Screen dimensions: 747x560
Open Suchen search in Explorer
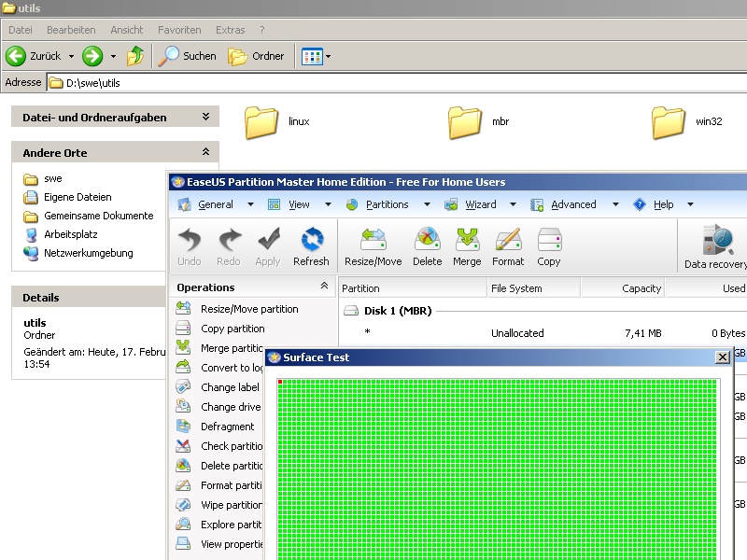click(188, 56)
